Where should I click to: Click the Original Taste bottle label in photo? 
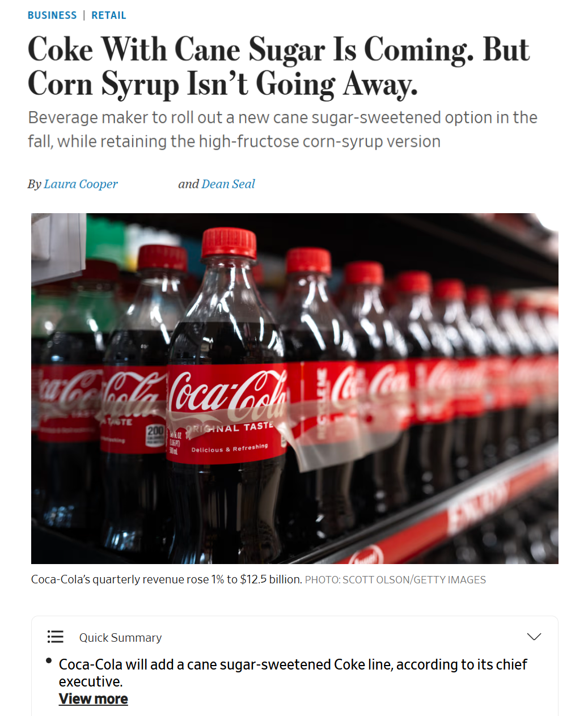pos(229,414)
